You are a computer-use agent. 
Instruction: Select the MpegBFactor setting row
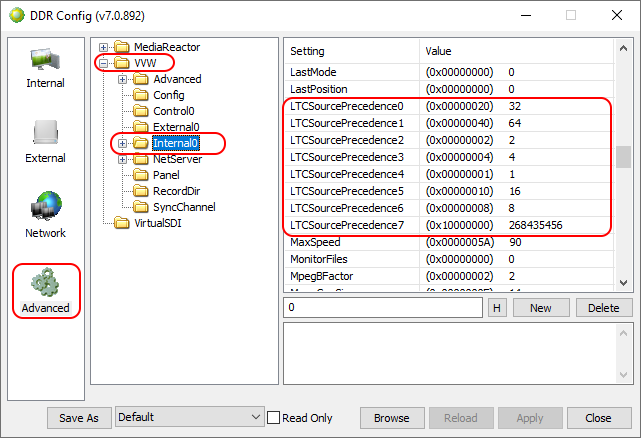pos(449,276)
